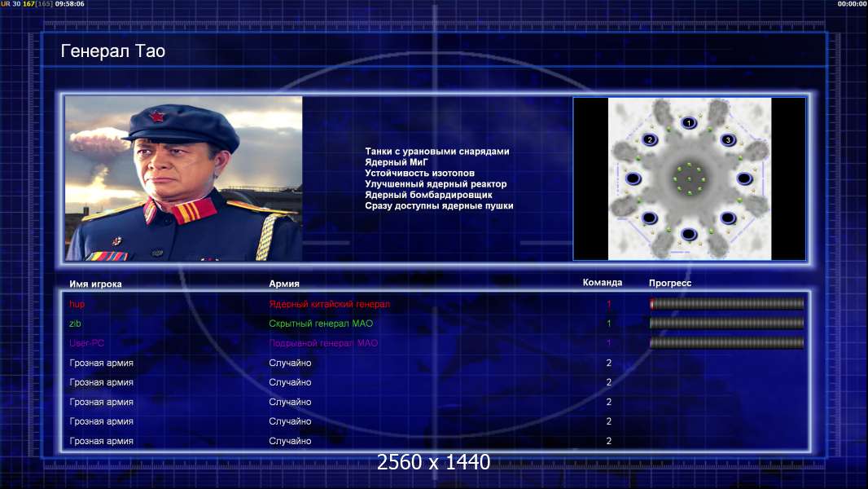Click the "Армия" column header
This screenshot has height=489, width=868.
[284, 284]
